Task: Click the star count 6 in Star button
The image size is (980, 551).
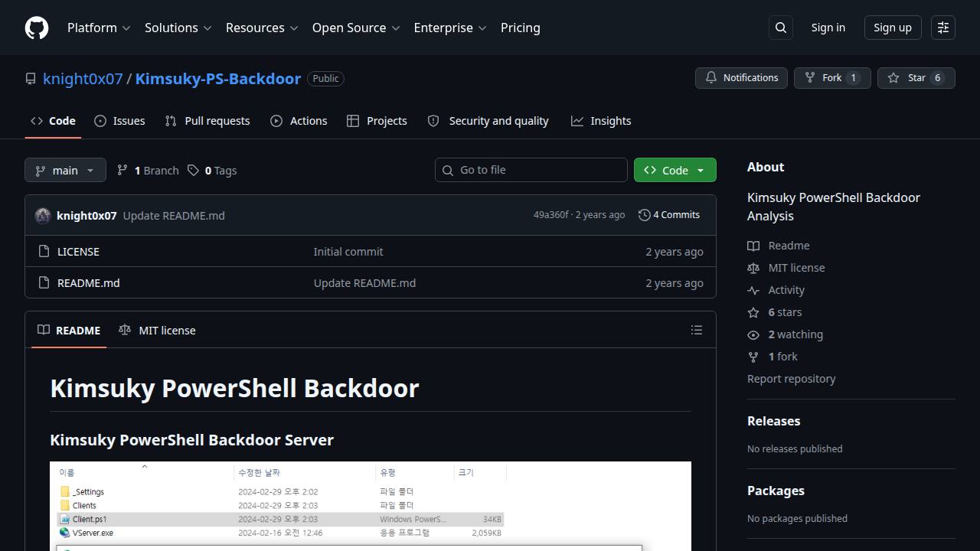Action: (938, 78)
